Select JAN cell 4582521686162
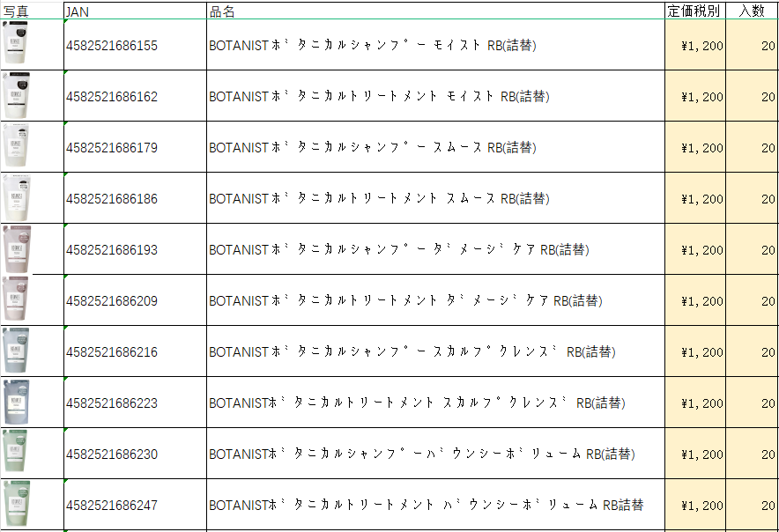 135,96
